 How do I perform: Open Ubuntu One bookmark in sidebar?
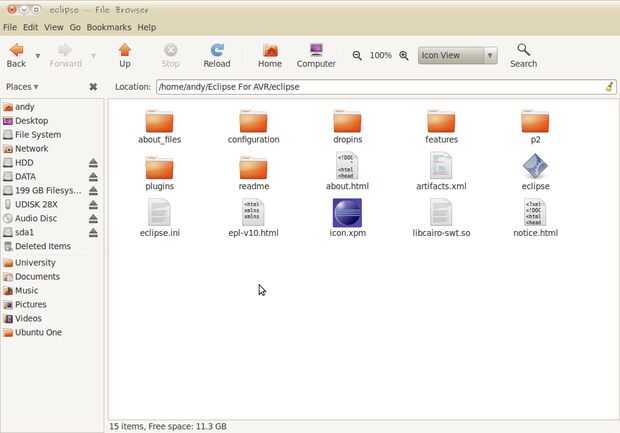point(33,333)
